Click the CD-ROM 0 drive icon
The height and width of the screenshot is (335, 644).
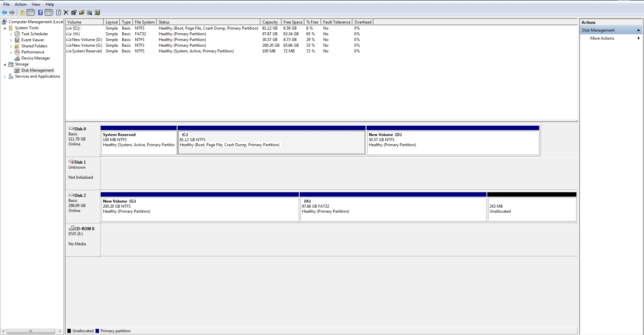[x=71, y=228]
